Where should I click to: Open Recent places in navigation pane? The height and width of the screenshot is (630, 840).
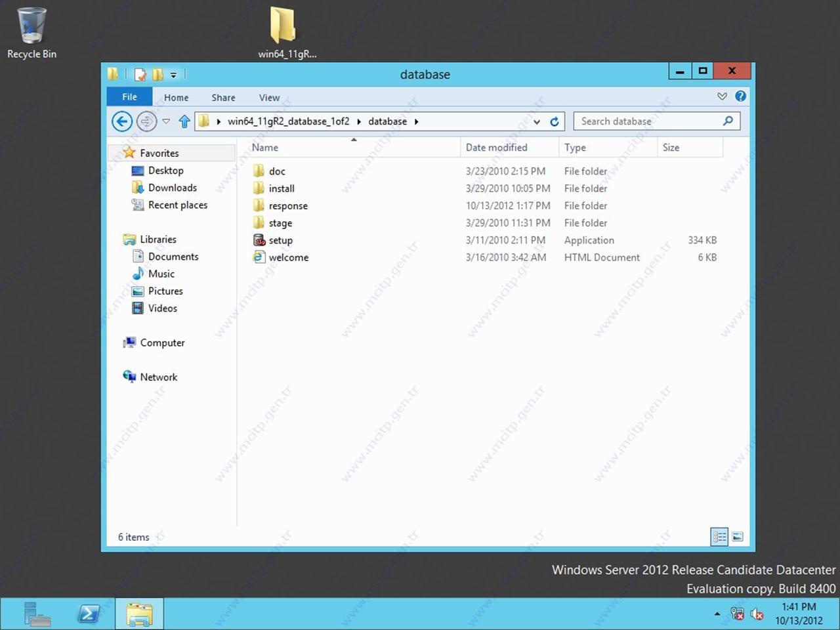click(x=177, y=205)
